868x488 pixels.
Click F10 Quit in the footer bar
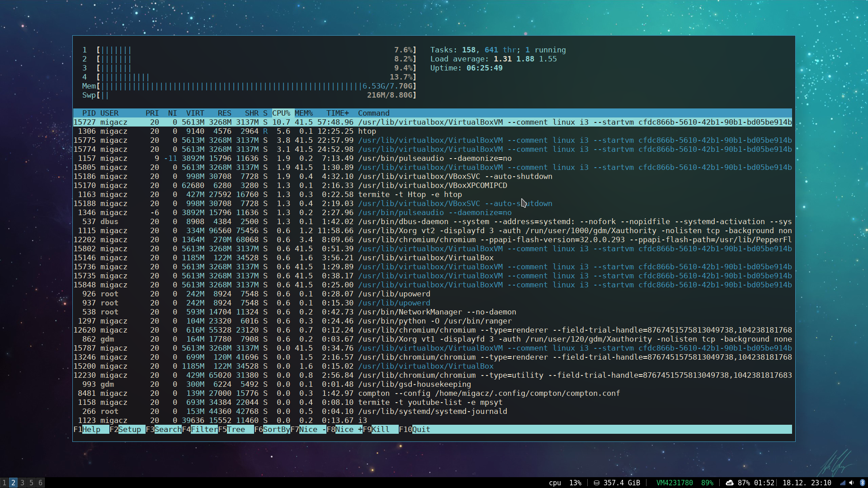coord(420,429)
